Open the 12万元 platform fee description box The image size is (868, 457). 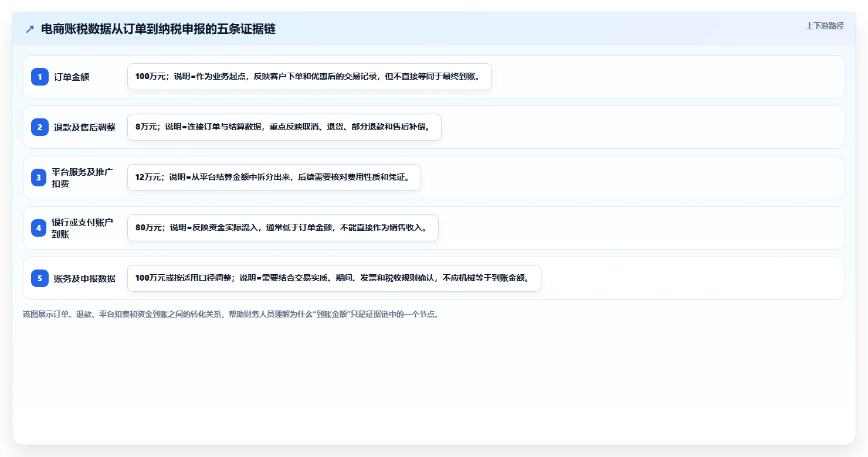(274, 178)
